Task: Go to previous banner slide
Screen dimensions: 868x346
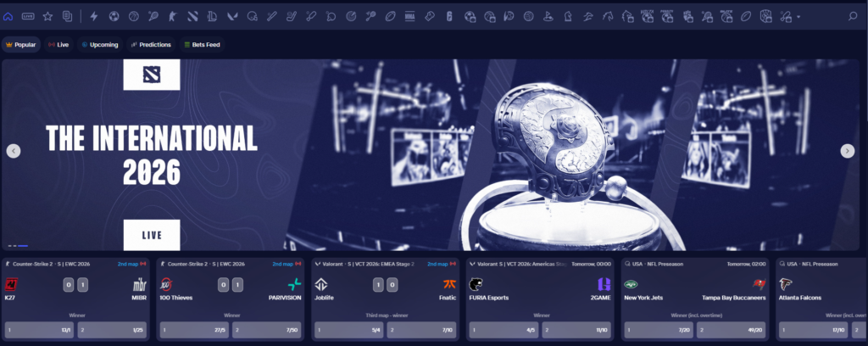Action: pos(14,151)
